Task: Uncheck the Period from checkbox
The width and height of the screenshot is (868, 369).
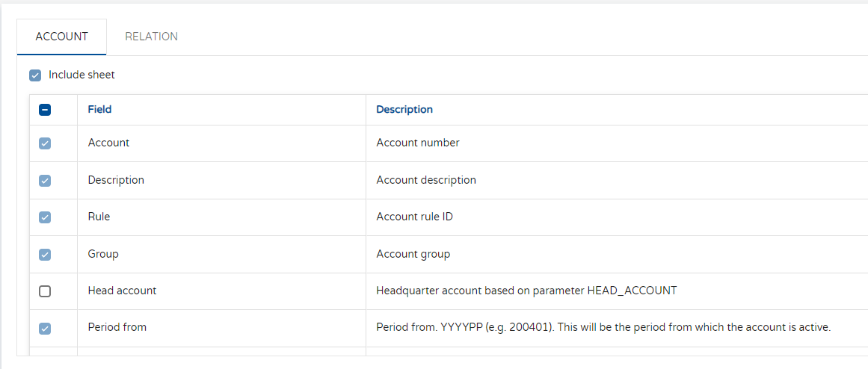Action: [45, 329]
